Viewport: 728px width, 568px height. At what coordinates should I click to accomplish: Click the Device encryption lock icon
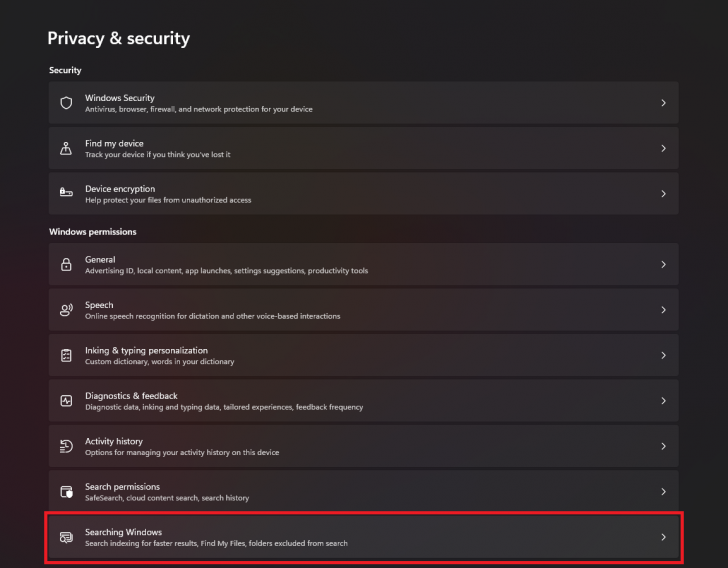pos(66,193)
